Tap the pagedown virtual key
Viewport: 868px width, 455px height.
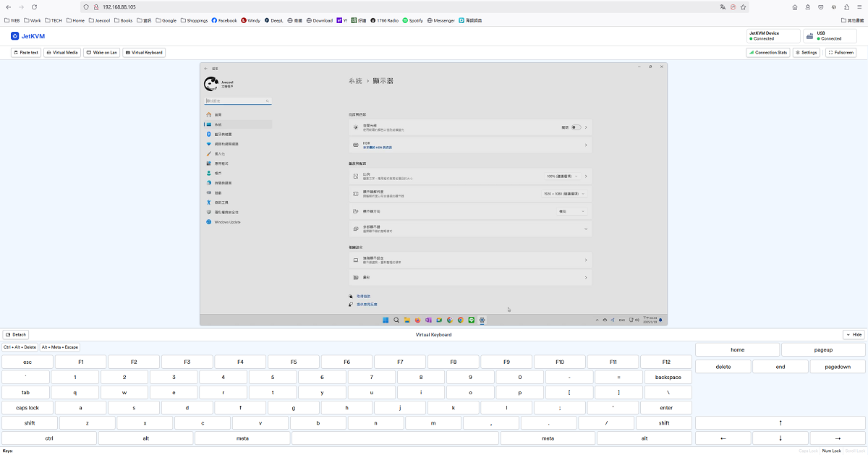pyautogui.click(x=838, y=367)
